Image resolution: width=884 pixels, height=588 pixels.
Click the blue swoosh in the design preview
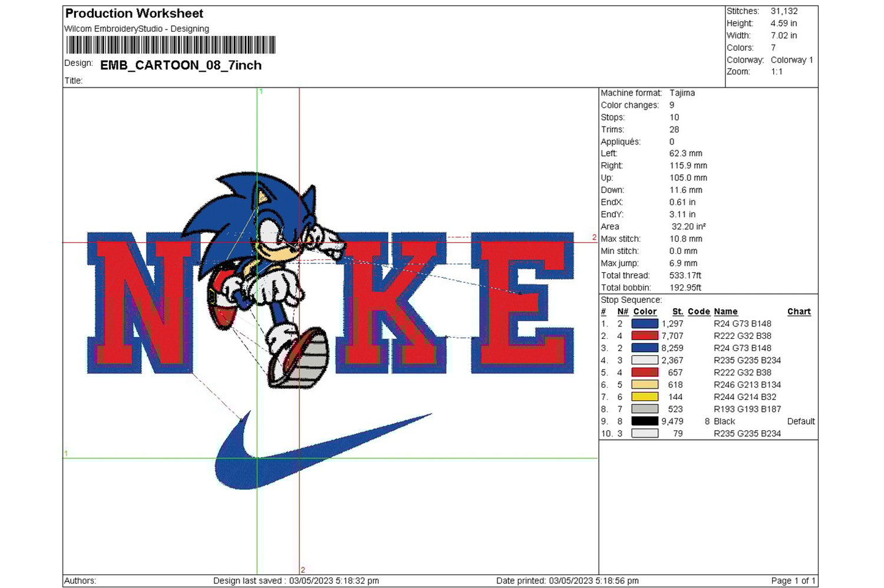(323, 451)
